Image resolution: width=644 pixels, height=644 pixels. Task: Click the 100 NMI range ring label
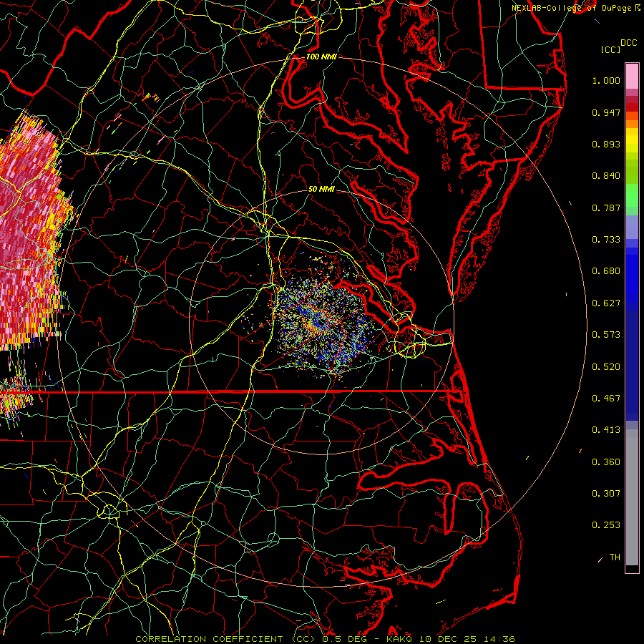coord(321,57)
